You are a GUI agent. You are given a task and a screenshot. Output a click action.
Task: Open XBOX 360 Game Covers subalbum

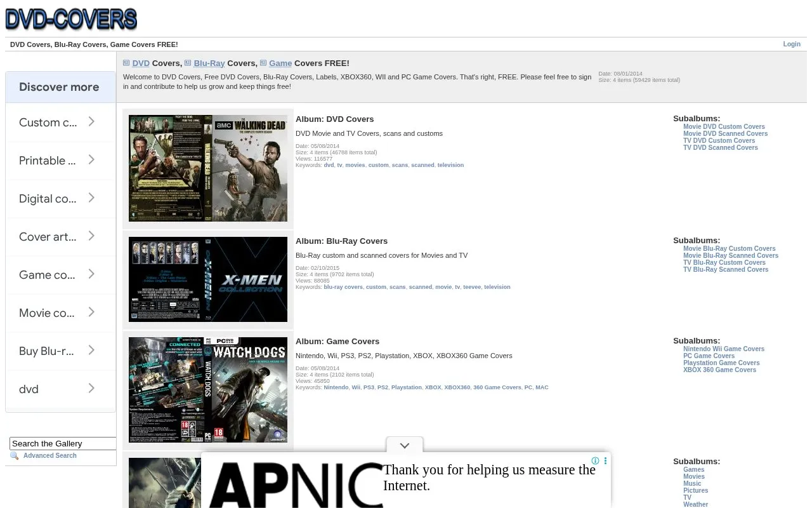click(x=719, y=370)
